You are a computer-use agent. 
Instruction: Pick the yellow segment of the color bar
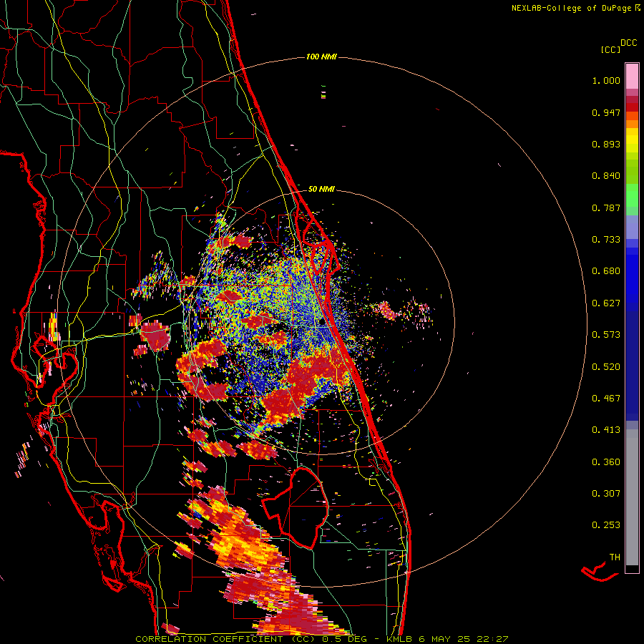[632, 140]
